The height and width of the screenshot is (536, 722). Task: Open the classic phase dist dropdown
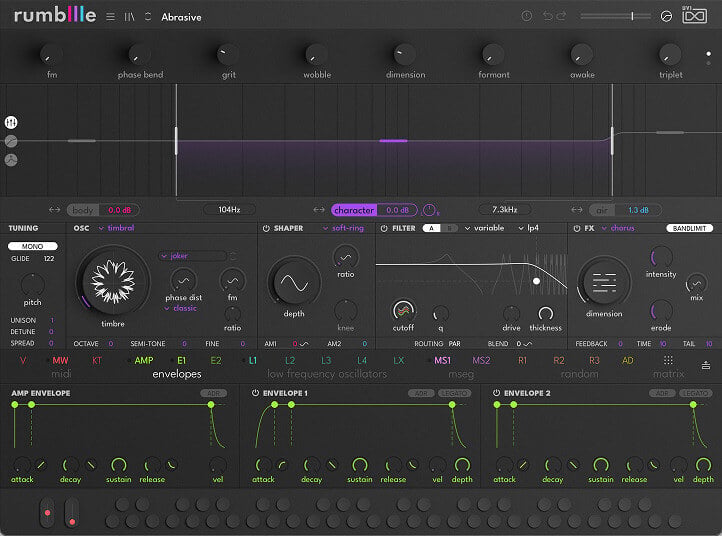click(x=181, y=308)
